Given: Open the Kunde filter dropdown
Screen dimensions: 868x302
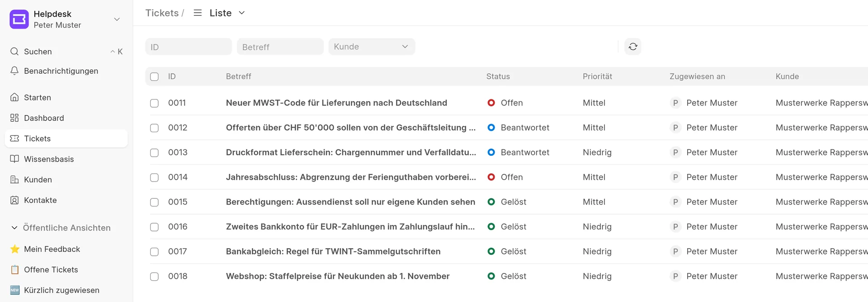Looking at the screenshot, I should [372, 47].
